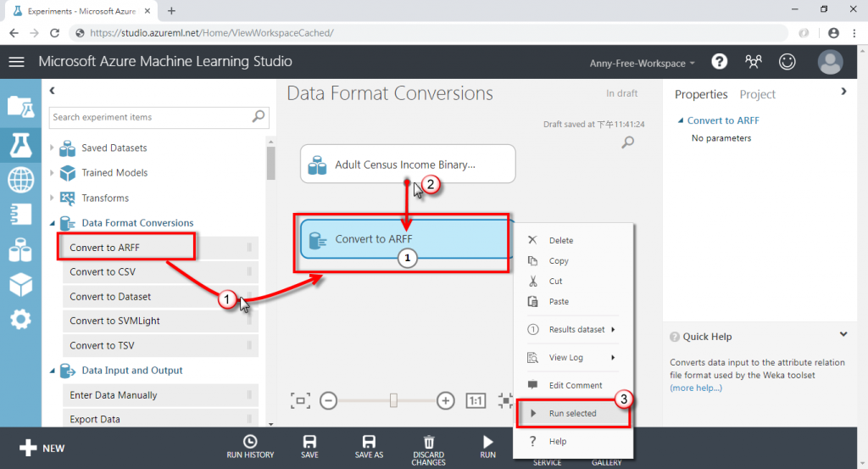
Task: Open Web Services globe sidebar icon
Action: [x=20, y=180]
